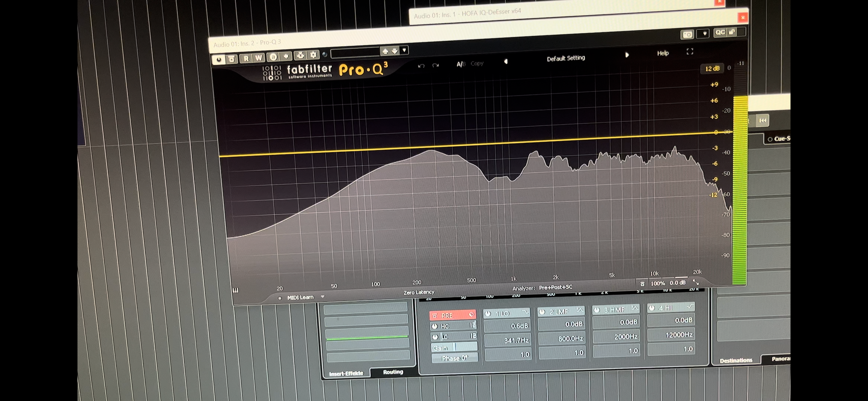The height and width of the screenshot is (401, 868).
Task: Toggle the global bypass icon near 100%
Action: pos(642,284)
